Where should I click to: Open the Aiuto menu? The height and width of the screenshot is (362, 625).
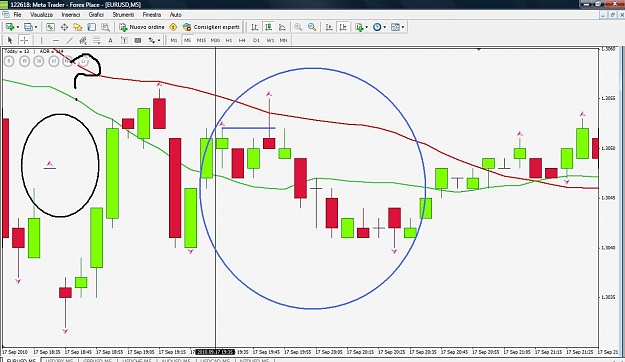click(175, 15)
